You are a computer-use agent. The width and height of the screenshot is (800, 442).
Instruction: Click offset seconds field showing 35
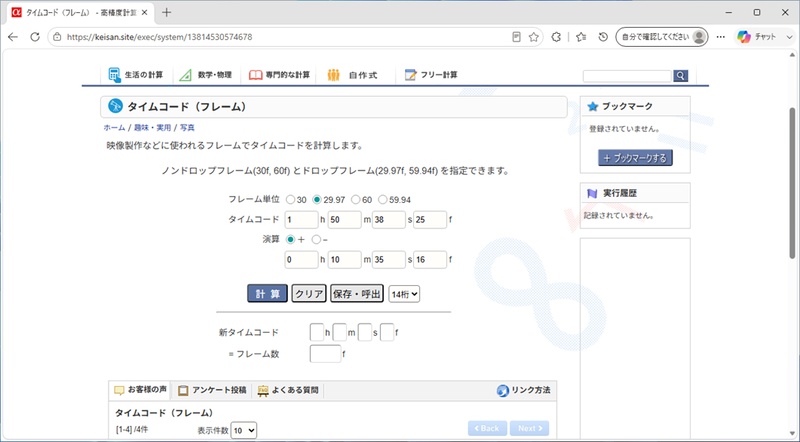pyautogui.click(x=389, y=260)
